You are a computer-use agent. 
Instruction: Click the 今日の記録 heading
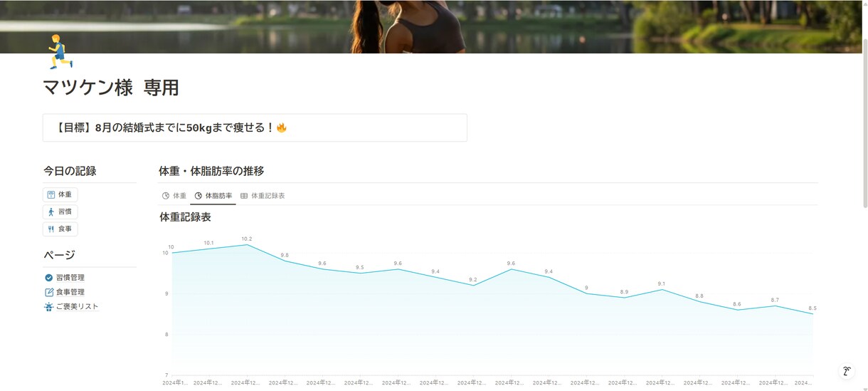point(70,171)
